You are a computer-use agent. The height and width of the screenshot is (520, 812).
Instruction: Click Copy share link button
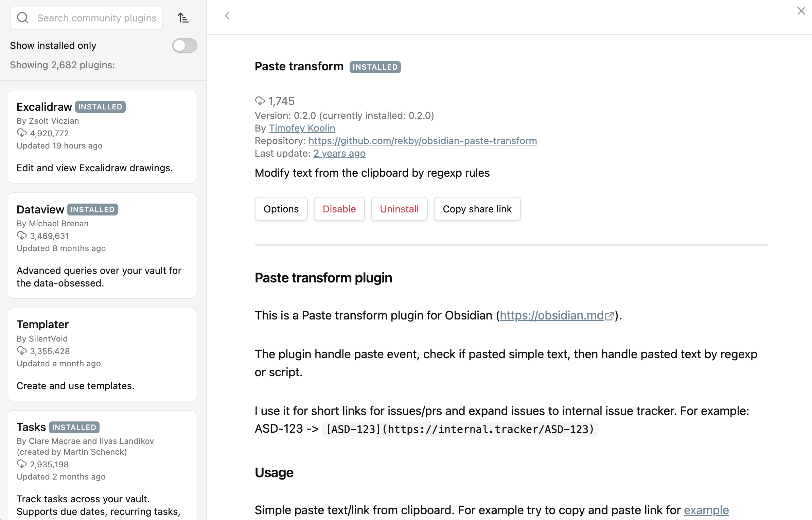point(477,209)
